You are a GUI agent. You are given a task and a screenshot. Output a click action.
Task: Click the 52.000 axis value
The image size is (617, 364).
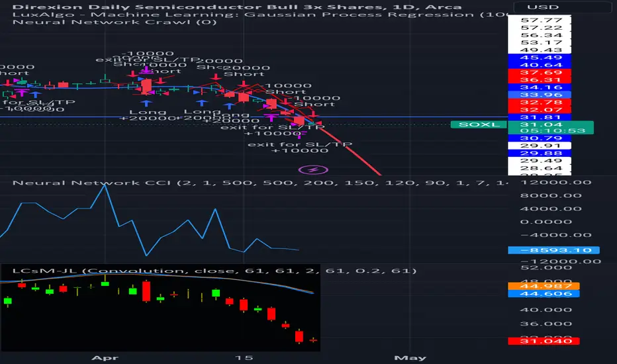click(546, 267)
